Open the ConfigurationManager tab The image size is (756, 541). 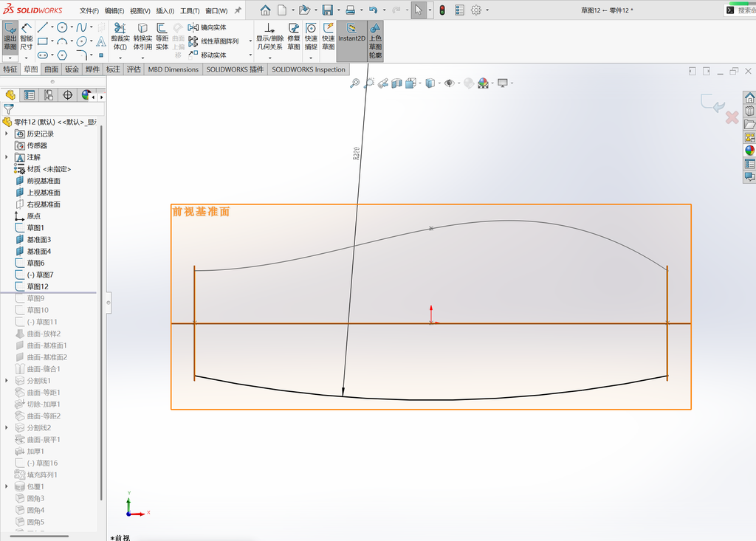49,95
